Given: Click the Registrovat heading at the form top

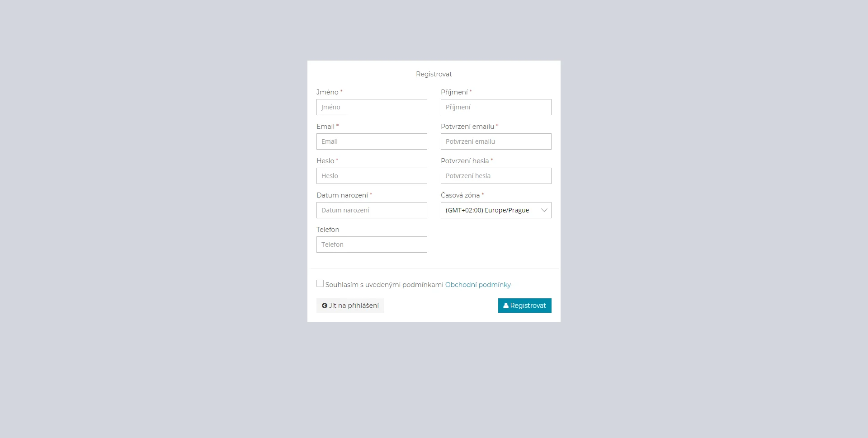Looking at the screenshot, I should point(434,74).
